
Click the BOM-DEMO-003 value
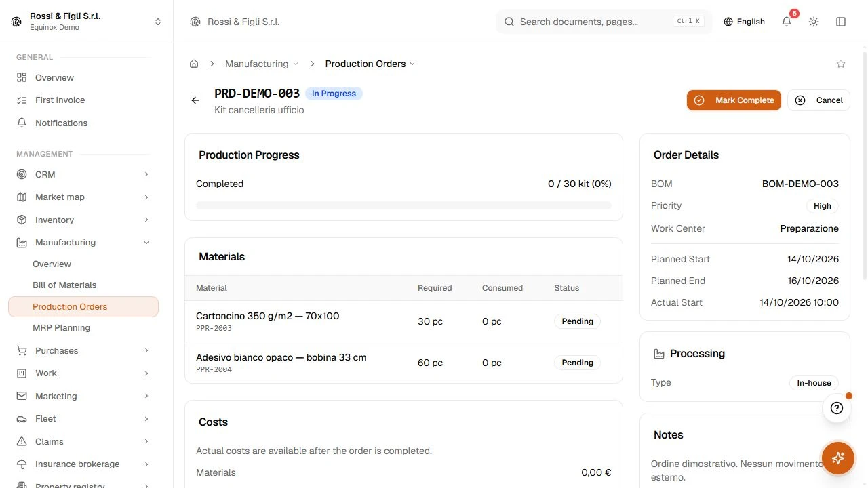tap(800, 184)
